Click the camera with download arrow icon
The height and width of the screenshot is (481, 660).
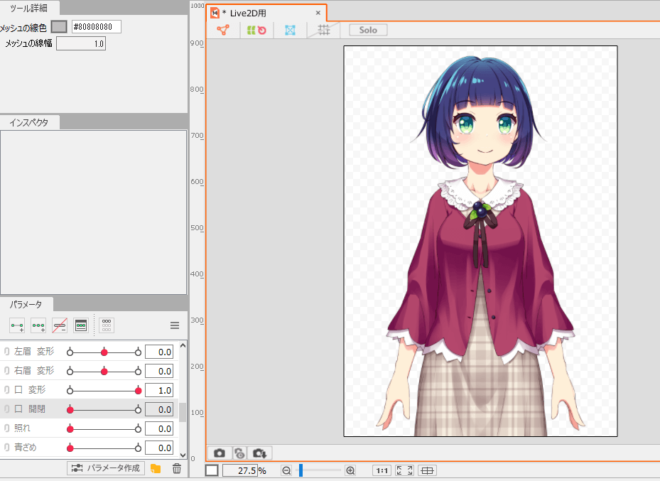point(260,453)
